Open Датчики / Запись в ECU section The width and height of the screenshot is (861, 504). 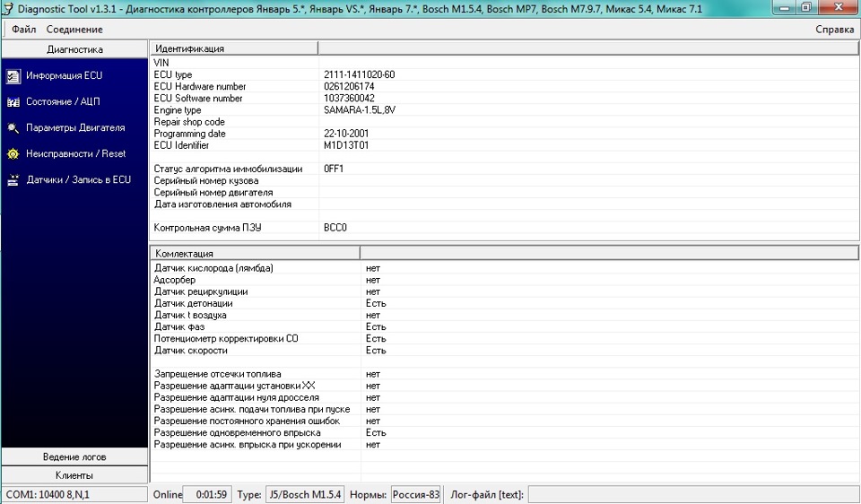79,179
